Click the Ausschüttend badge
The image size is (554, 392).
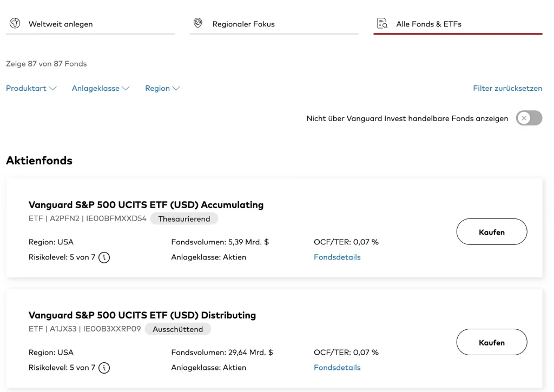pyautogui.click(x=177, y=329)
